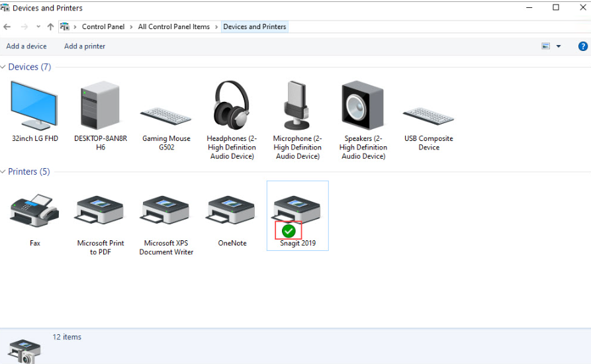Click the Speakers audio device icon
This screenshot has height=364, width=591.
point(363,106)
